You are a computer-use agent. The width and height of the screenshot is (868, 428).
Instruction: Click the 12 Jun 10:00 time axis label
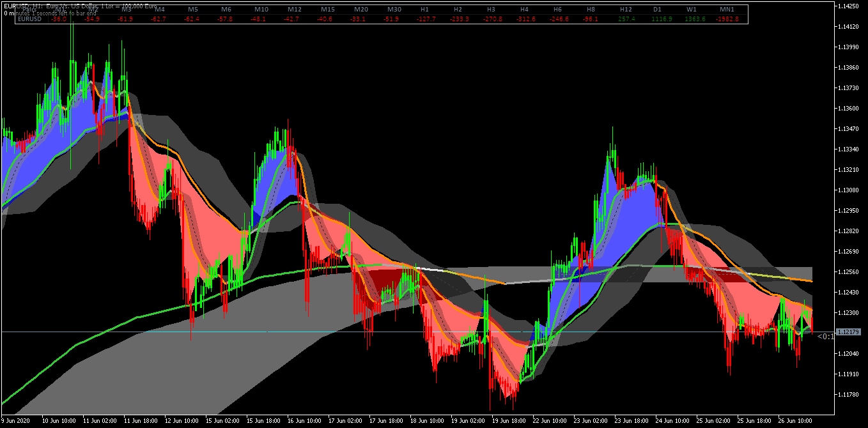coord(183,422)
